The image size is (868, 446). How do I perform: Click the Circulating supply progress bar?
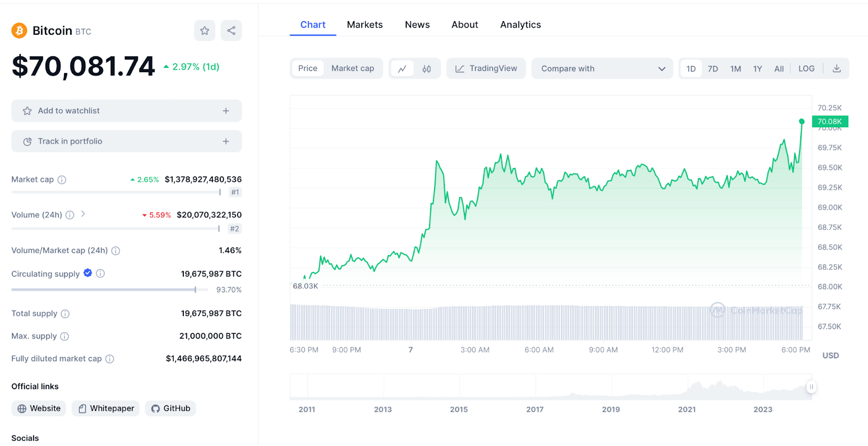pos(110,290)
